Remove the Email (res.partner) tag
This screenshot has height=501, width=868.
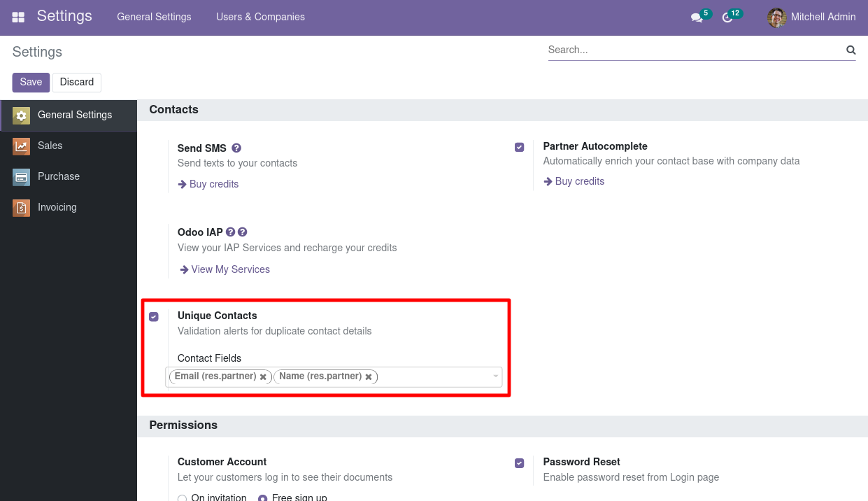(263, 377)
